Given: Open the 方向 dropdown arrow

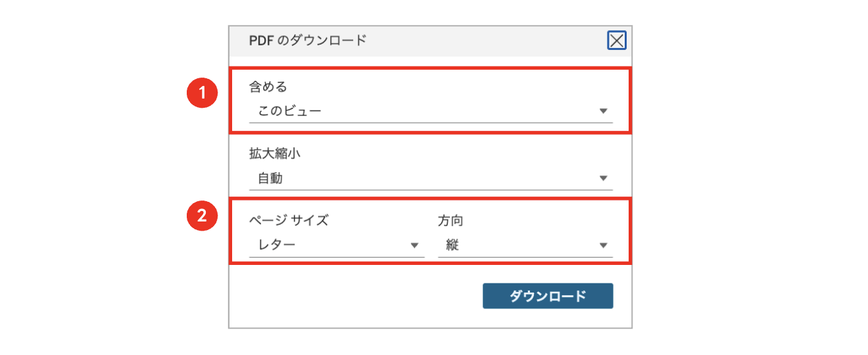Looking at the screenshot, I should click(603, 245).
